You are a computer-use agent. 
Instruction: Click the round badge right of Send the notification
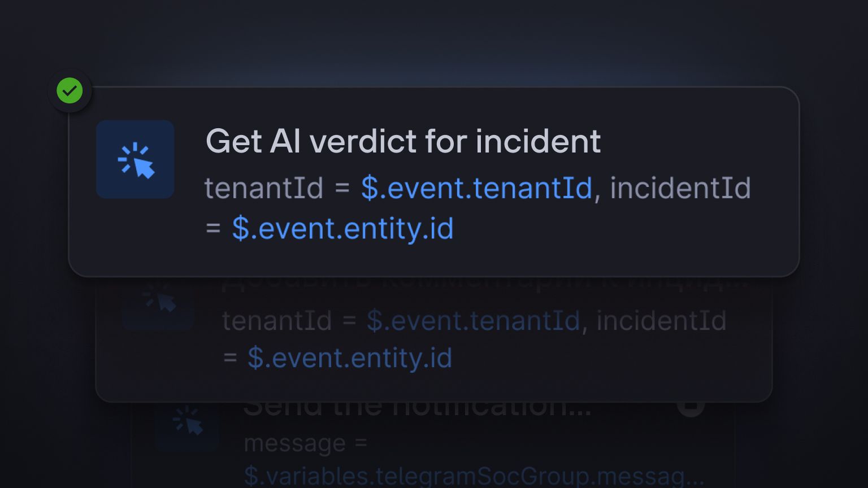click(x=691, y=407)
